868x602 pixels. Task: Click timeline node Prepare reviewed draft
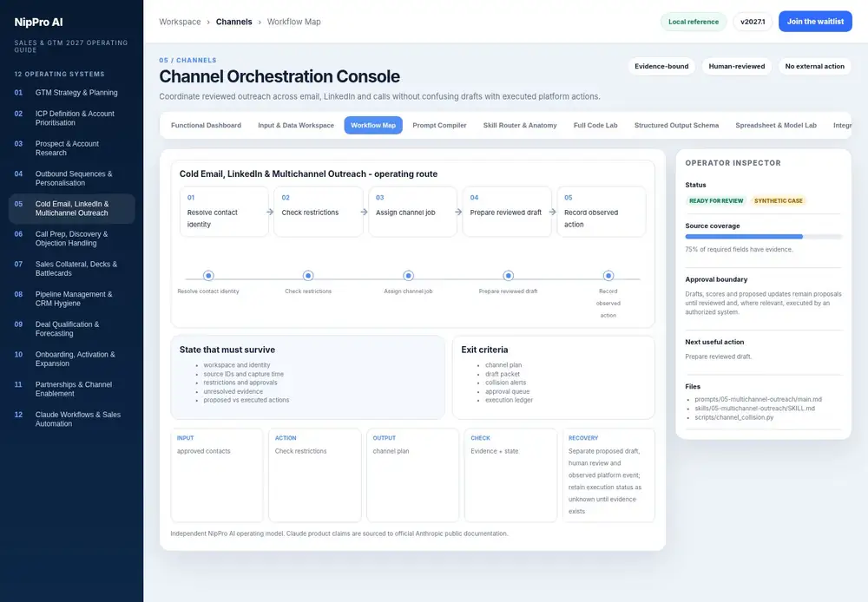tap(508, 276)
